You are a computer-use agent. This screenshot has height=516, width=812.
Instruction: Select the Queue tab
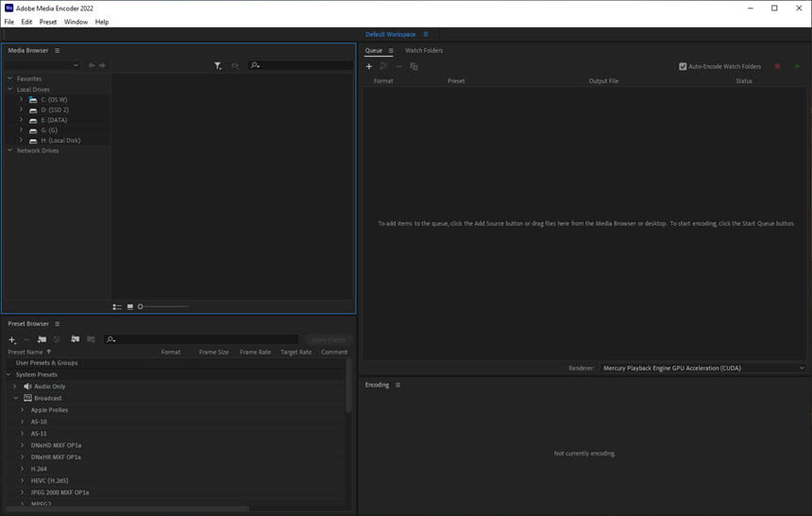[x=373, y=50]
